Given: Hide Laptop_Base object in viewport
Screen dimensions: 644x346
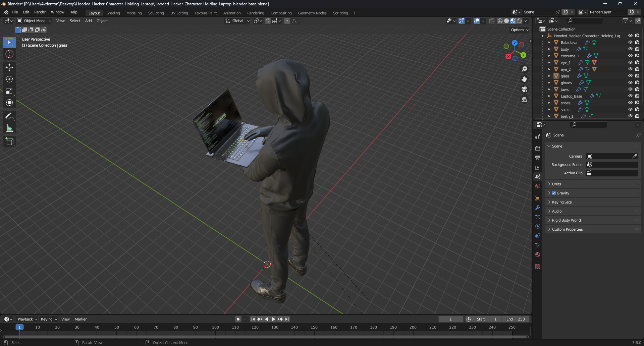Looking at the screenshot, I should tap(630, 96).
